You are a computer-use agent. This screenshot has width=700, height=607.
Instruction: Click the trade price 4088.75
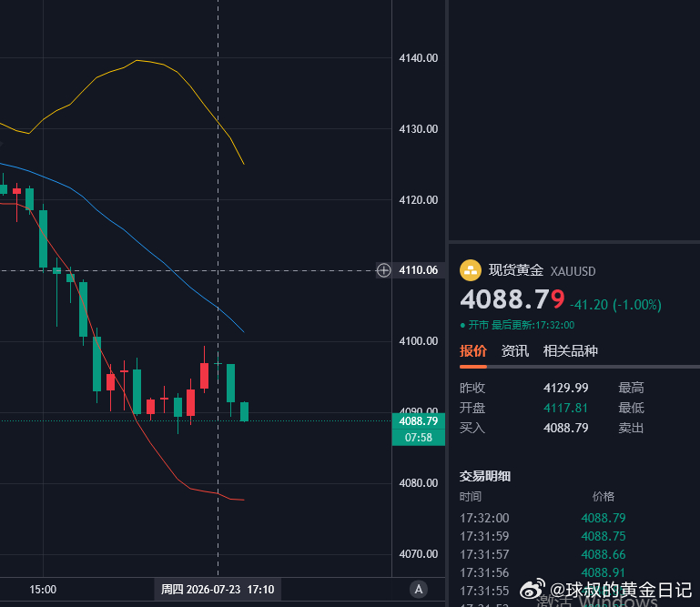coord(604,537)
